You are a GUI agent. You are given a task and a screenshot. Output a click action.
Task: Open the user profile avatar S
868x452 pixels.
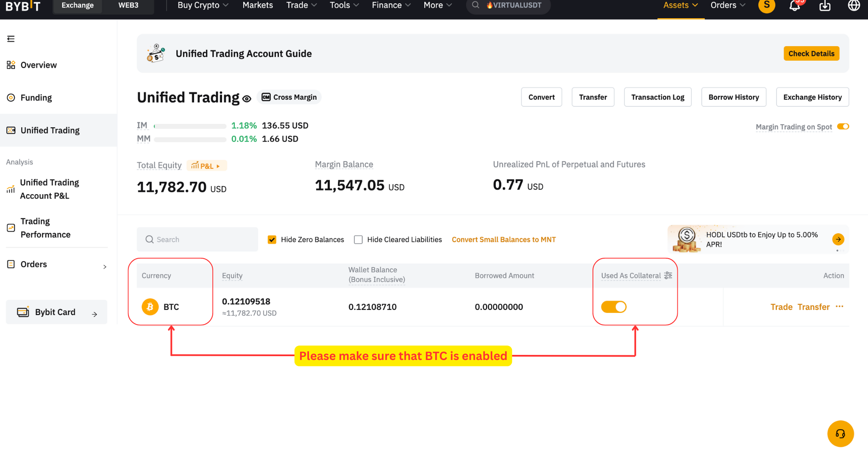(767, 5)
